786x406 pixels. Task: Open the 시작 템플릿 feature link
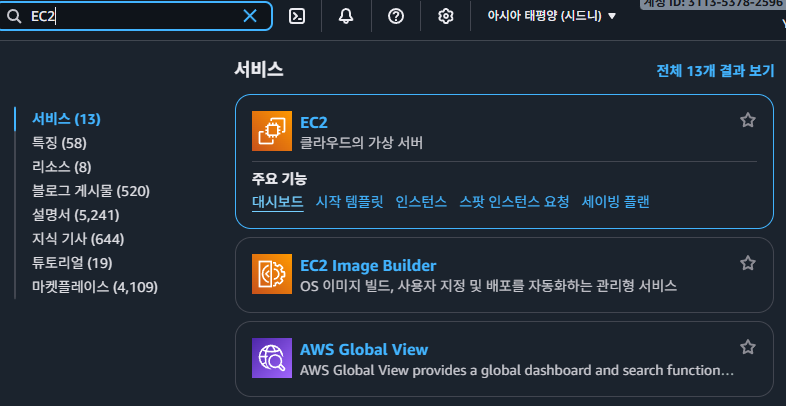pyautogui.click(x=349, y=202)
